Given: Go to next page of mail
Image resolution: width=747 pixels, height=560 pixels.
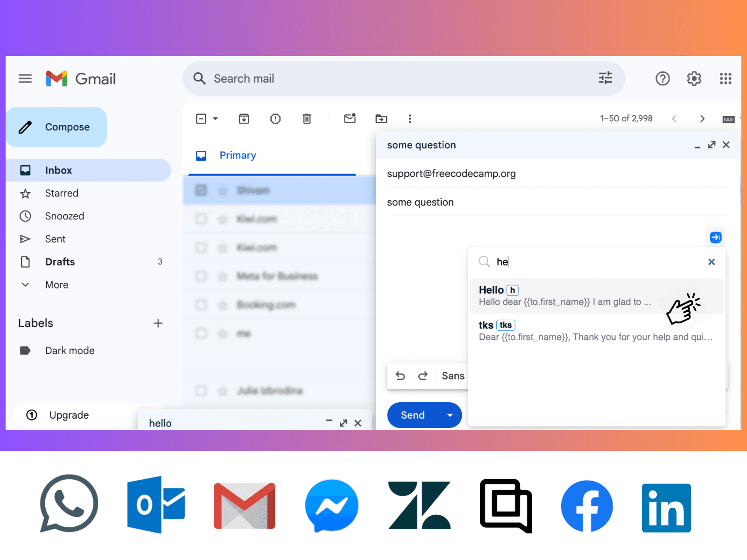Looking at the screenshot, I should [x=702, y=119].
